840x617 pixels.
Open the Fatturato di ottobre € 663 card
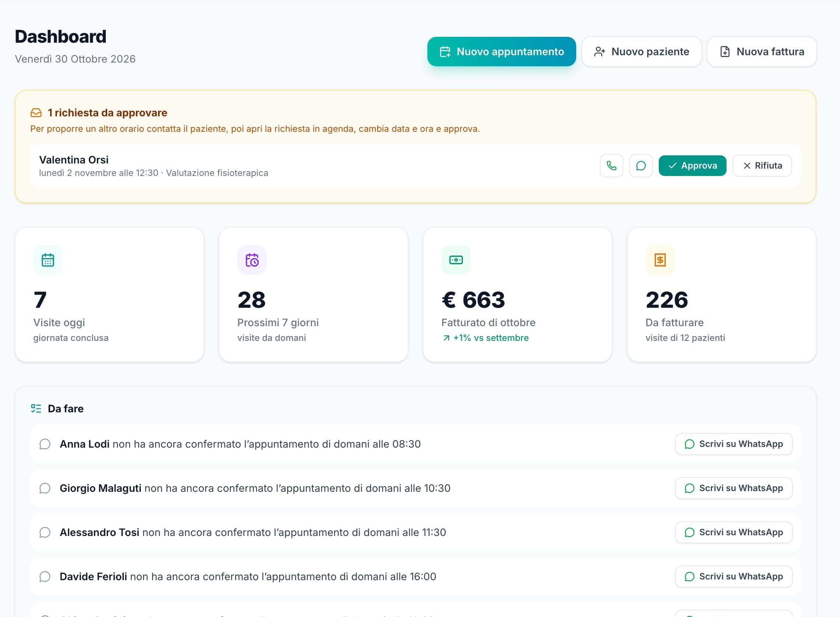(x=518, y=295)
